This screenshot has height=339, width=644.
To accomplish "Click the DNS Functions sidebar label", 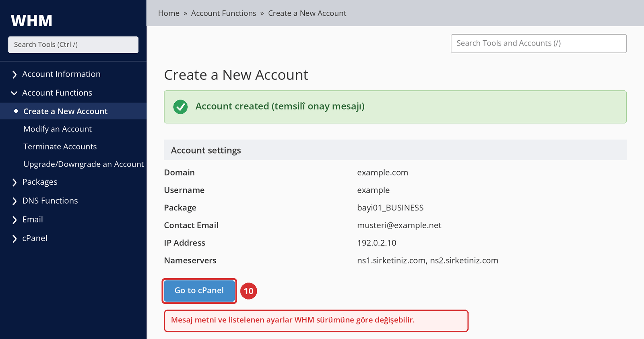I will point(50,201).
